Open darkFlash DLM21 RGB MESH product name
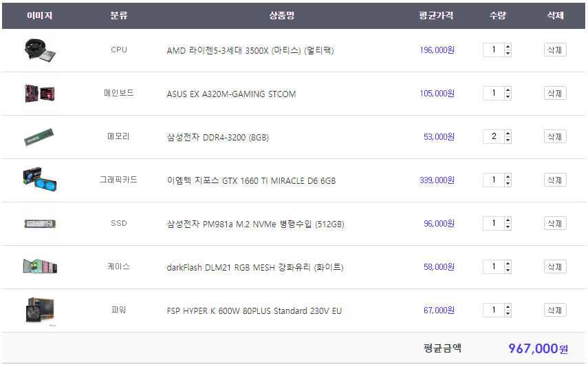Viewport: 588px width, 367px height. (x=255, y=267)
